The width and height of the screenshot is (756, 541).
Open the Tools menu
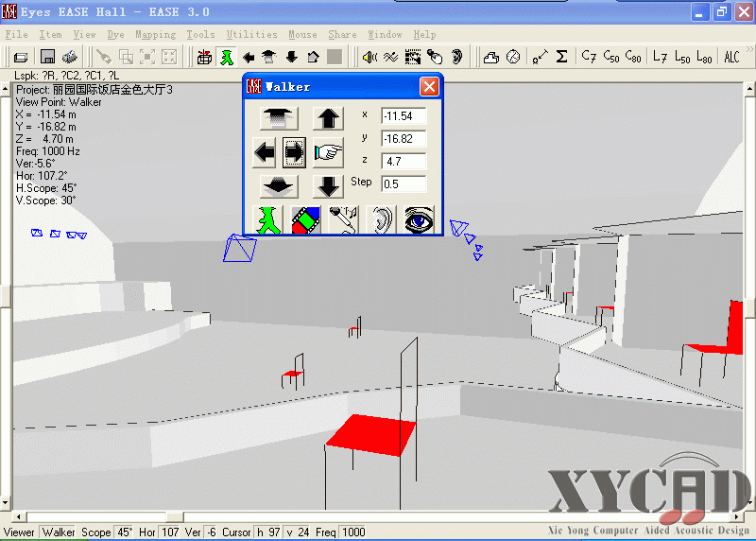tap(200, 34)
